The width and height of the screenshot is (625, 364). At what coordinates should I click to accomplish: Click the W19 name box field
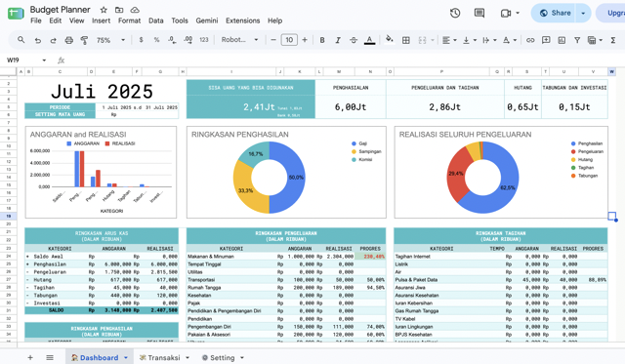(21, 61)
